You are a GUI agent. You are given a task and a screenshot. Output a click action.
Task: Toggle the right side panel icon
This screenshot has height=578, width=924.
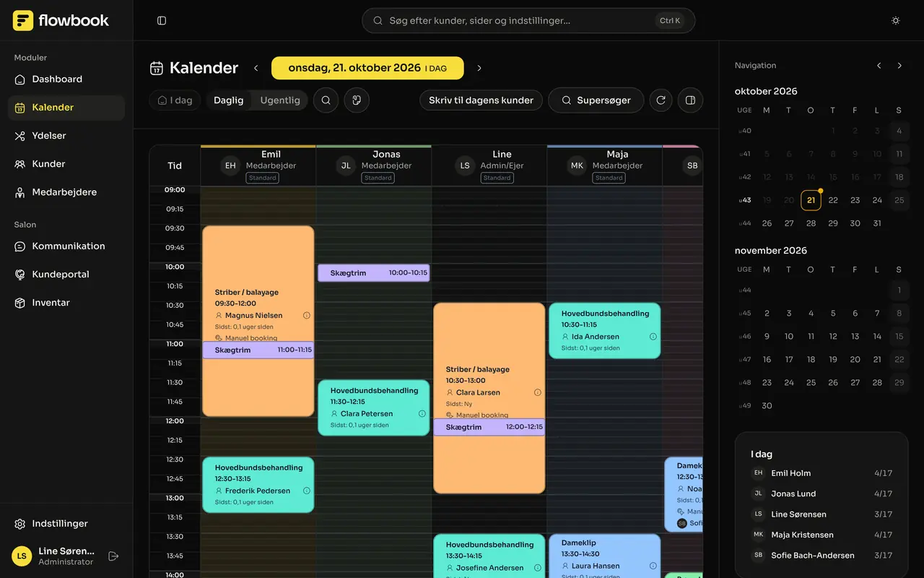point(690,100)
